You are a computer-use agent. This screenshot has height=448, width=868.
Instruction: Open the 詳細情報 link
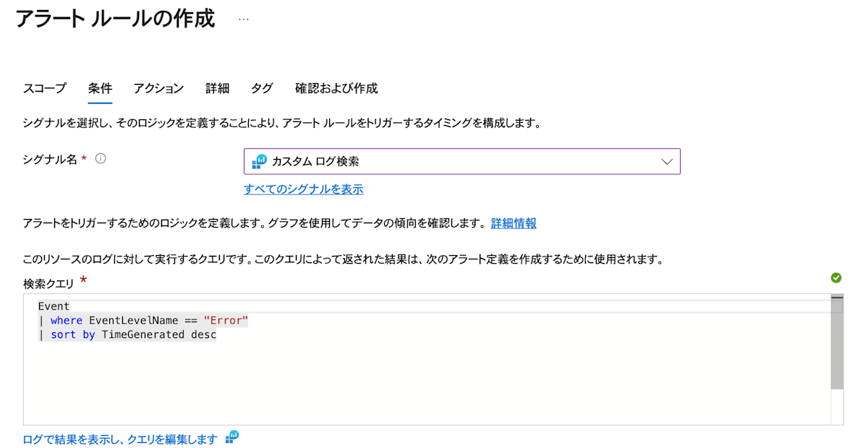514,223
